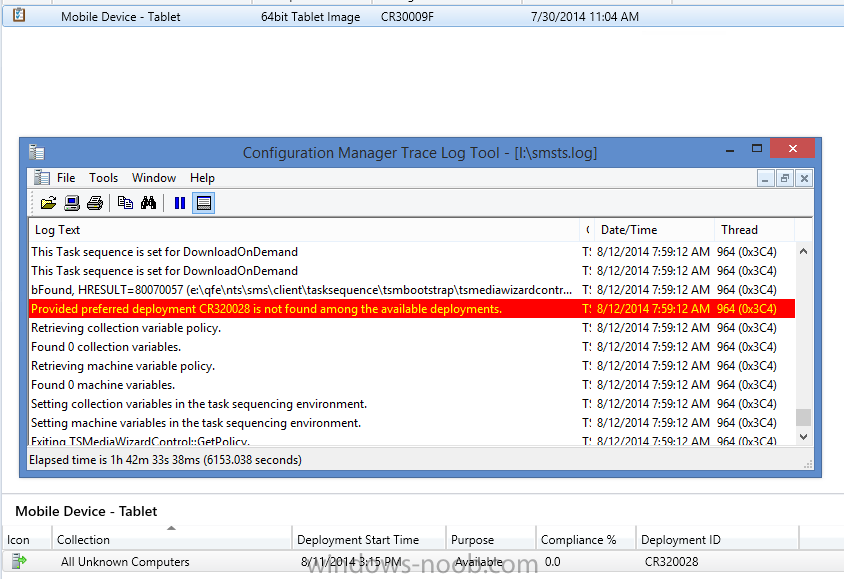The width and height of the screenshot is (844, 579).
Task: Select 'Setting collection variables in the task sequencing environment.' line
Action: tap(412, 404)
